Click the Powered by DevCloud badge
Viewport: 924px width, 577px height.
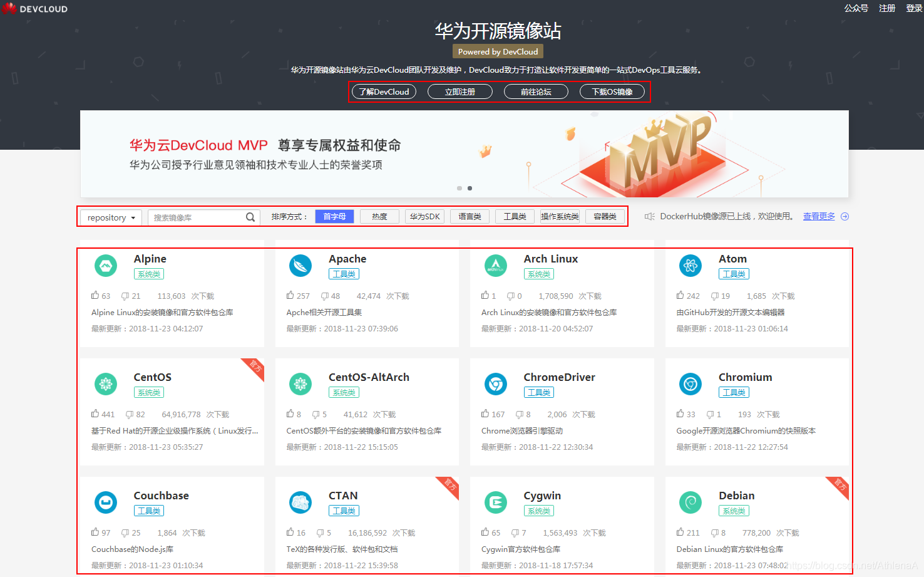(498, 51)
